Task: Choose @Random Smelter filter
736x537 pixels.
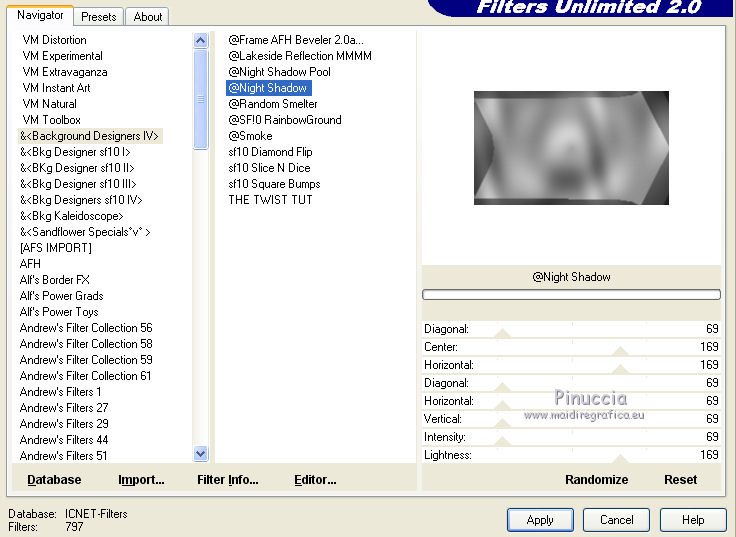Action: tap(273, 104)
